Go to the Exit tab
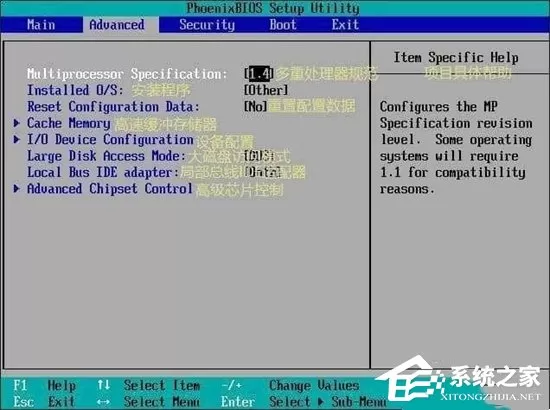This screenshot has height=410, width=550. click(345, 25)
